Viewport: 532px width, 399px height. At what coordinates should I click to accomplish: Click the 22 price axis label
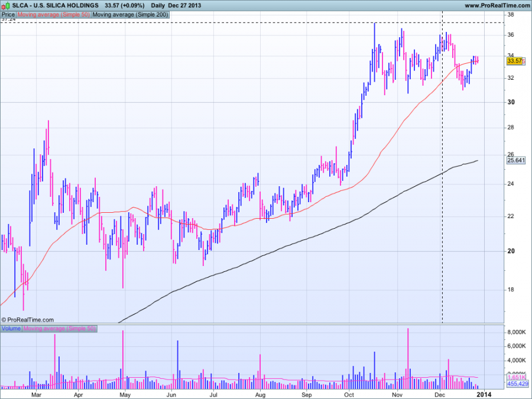coord(511,216)
